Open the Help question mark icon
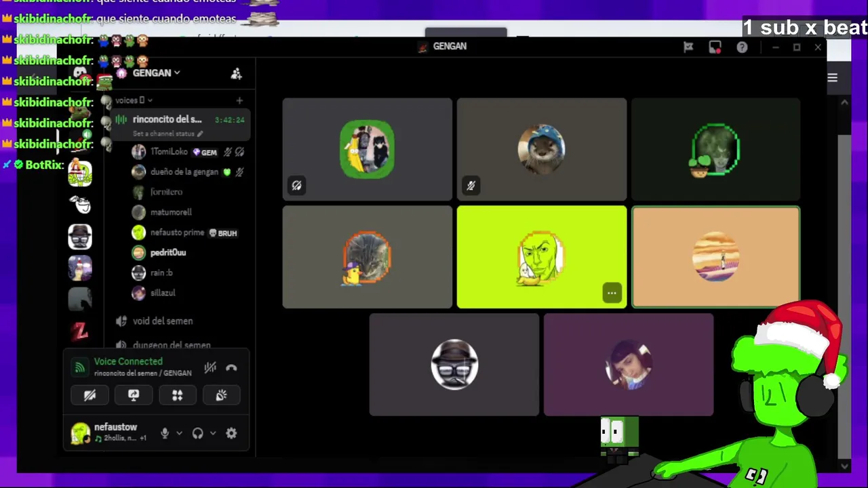This screenshot has height=488, width=868. pos(742,47)
